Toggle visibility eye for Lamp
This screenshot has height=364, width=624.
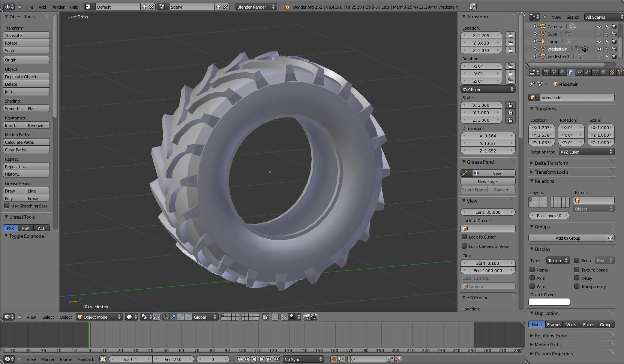click(599, 42)
